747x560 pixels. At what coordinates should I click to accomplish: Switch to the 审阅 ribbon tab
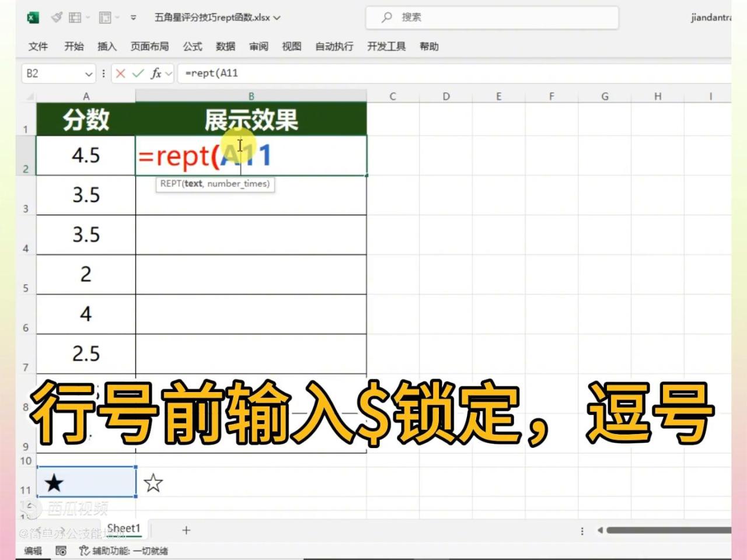click(x=259, y=46)
